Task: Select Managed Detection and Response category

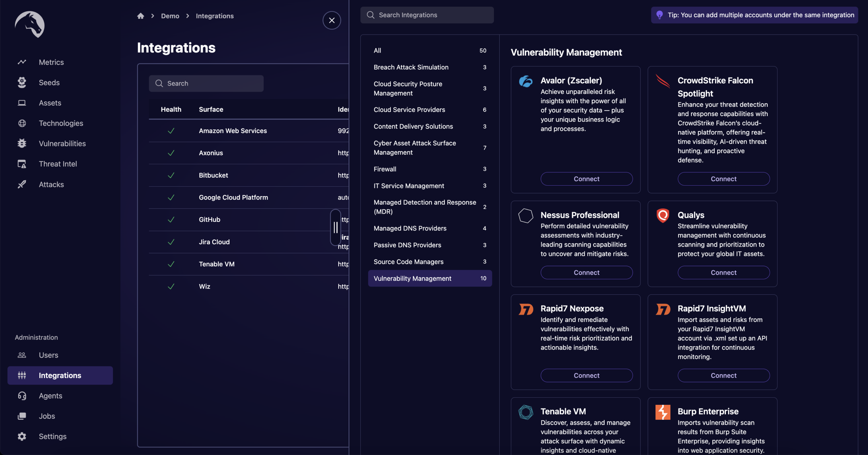Action: [x=430, y=207]
